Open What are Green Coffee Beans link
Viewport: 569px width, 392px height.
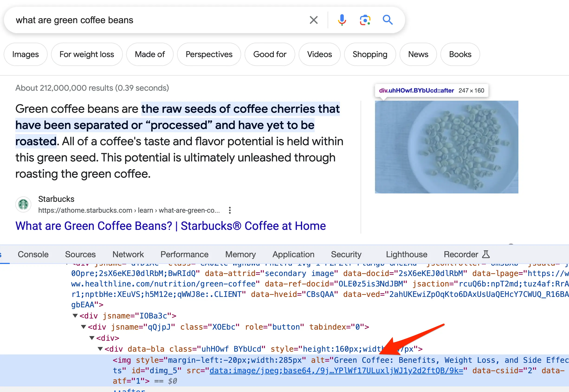click(x=171, y=226)
